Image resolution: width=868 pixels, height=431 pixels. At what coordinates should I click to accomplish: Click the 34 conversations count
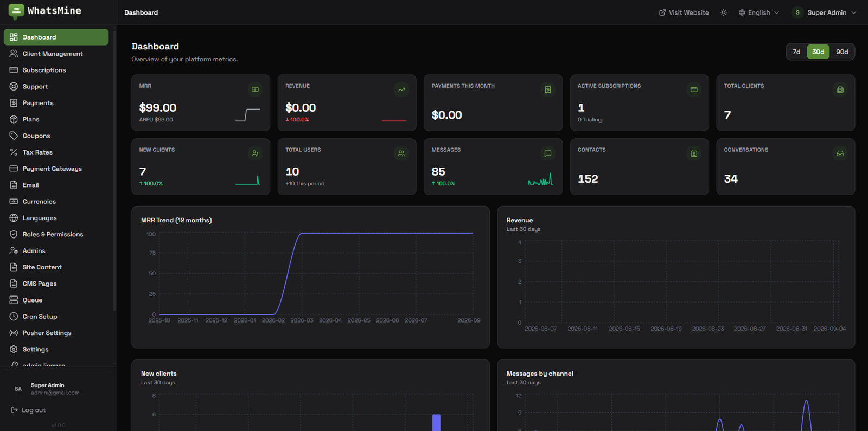pos(731,179)
